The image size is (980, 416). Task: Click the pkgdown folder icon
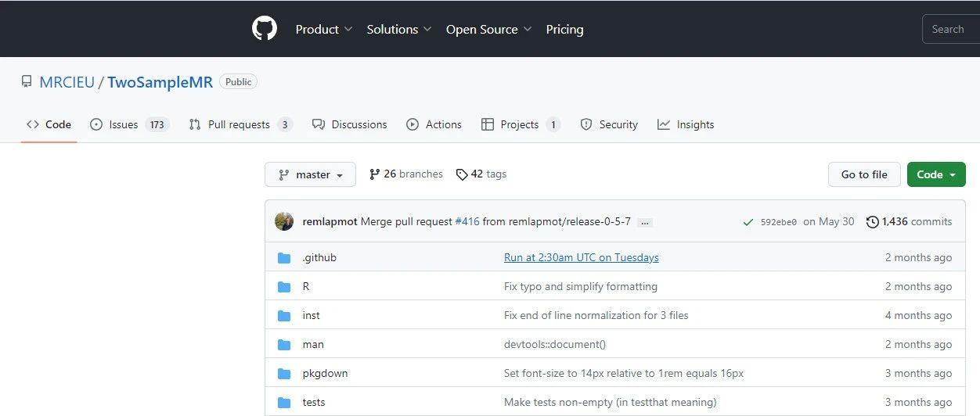(284, 374)
